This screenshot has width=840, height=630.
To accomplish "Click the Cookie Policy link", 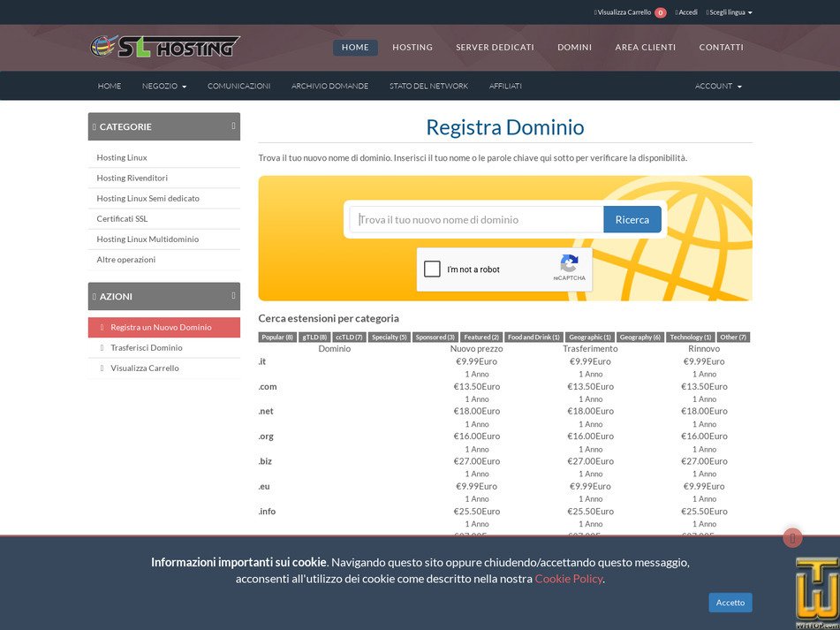I will pyautogui.click(x=569, y=579).
